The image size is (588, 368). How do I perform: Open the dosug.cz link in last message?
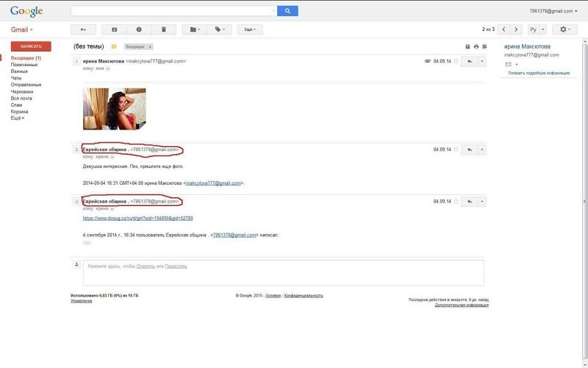point(137,219)
